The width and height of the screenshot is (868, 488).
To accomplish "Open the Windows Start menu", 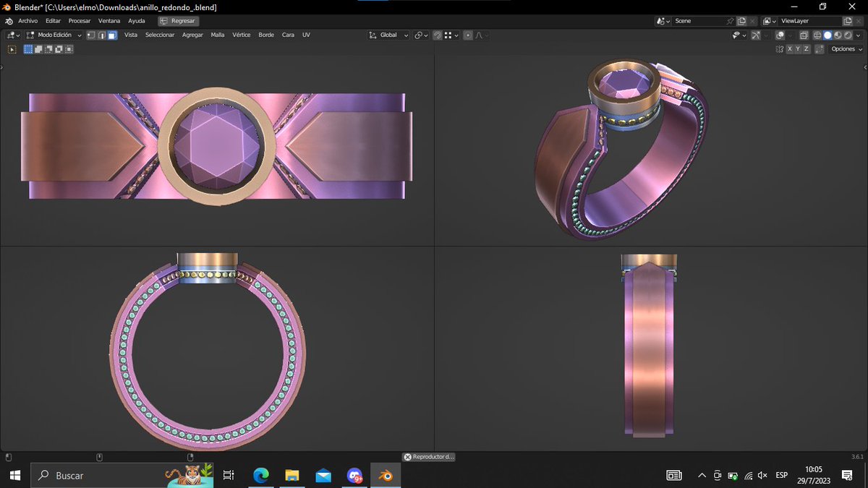I will click(14, 475).
